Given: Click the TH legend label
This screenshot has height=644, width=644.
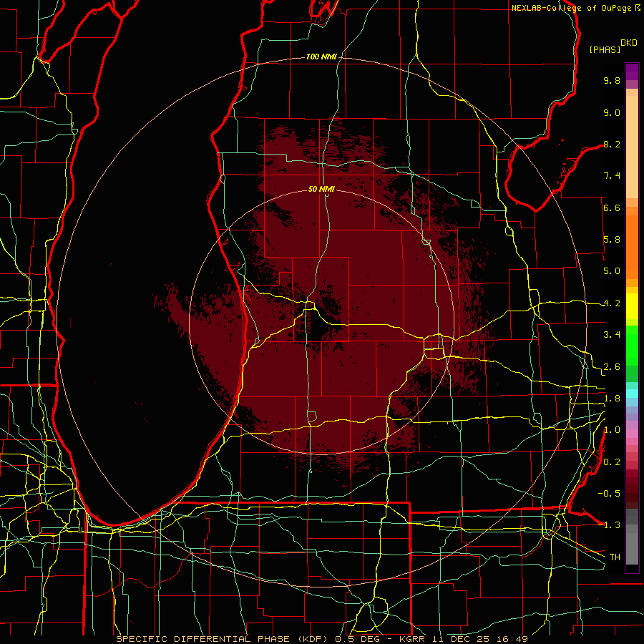Looking at the screenshot, I should (615, 557).
